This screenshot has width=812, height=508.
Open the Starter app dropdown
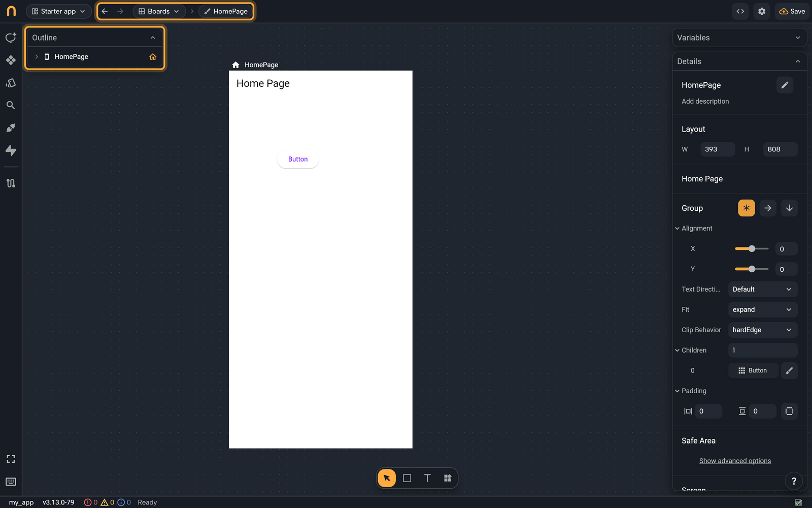(x=59, y=11)
